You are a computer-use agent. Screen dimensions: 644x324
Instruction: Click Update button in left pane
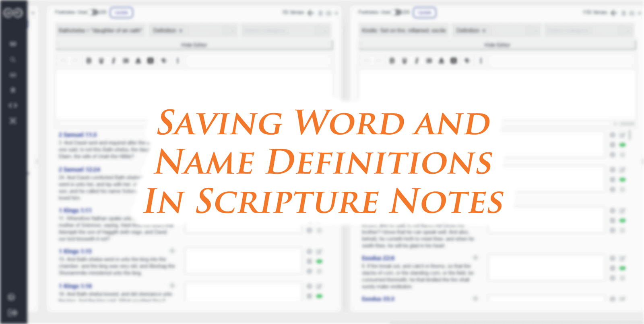click(x=122, y=13)
